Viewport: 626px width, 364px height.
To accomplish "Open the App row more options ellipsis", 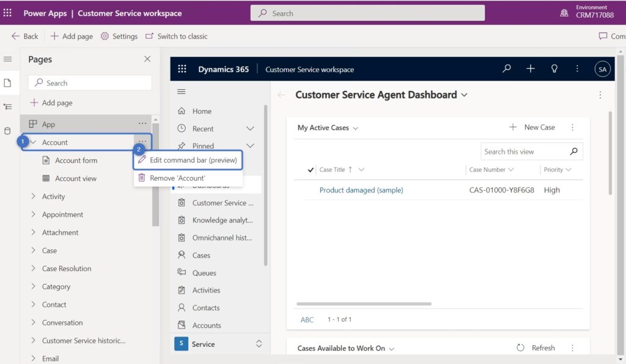I will tap(142, 123).
